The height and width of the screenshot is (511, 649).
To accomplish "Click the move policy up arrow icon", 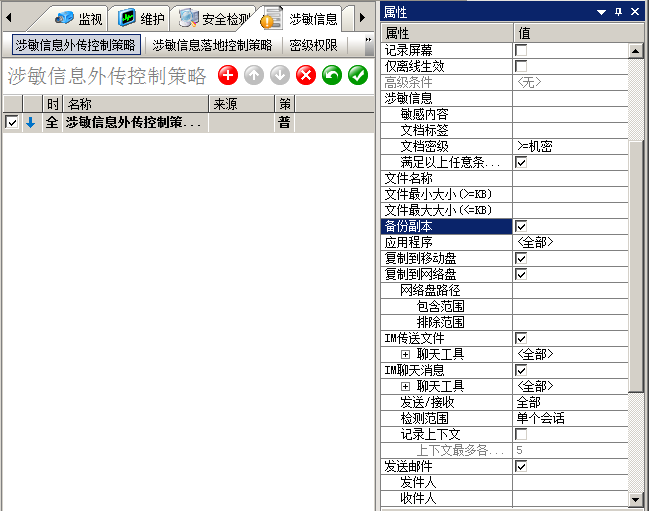I will click(254, 75).
